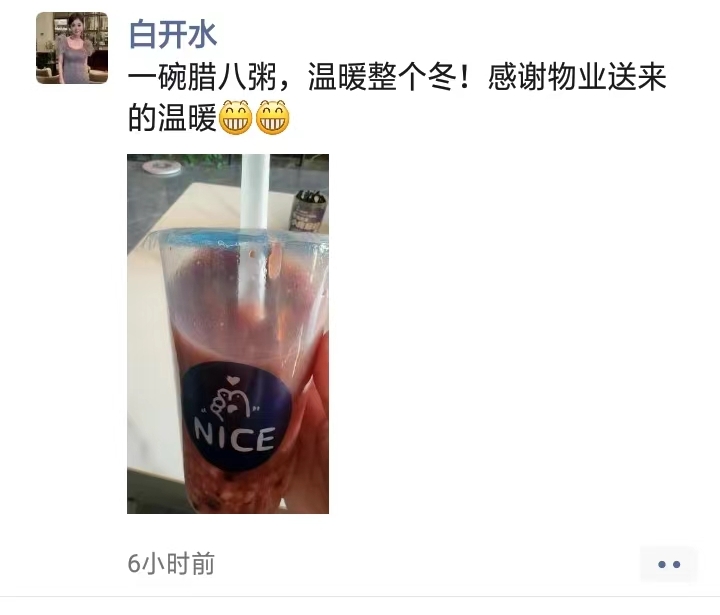This screenshot has width=720, height=615.
Task: Select the text 一碗腊八粥
Action: click(202, 77)
